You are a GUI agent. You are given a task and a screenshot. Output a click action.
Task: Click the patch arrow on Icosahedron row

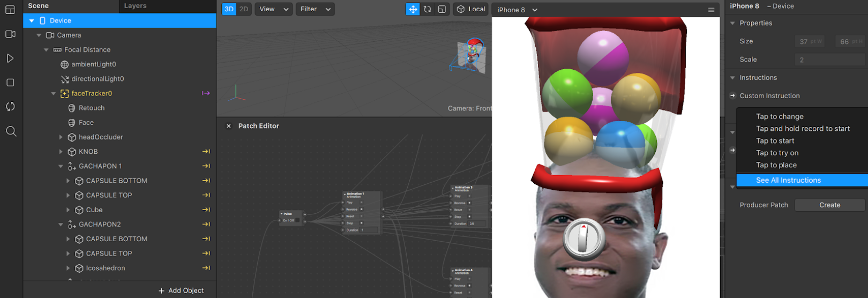click(x=206, y=268)
